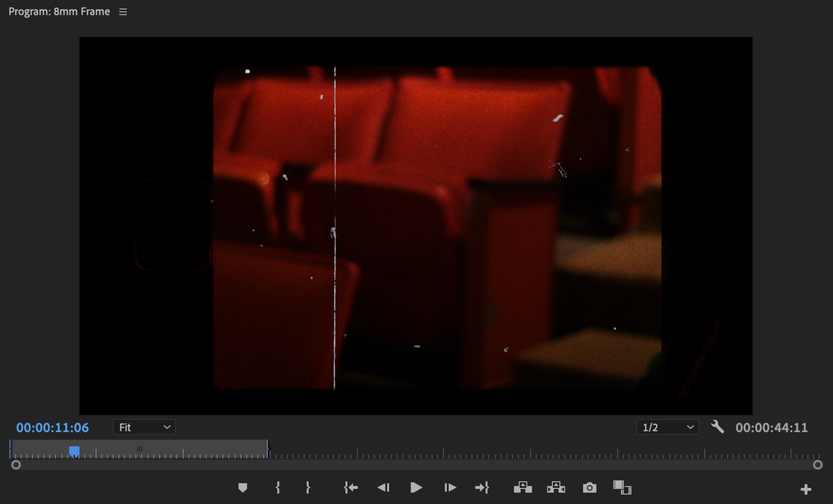The width and height of the screenshot is (833, 504).
Task: Click the Mark In button
Action: tap(278, 487)
